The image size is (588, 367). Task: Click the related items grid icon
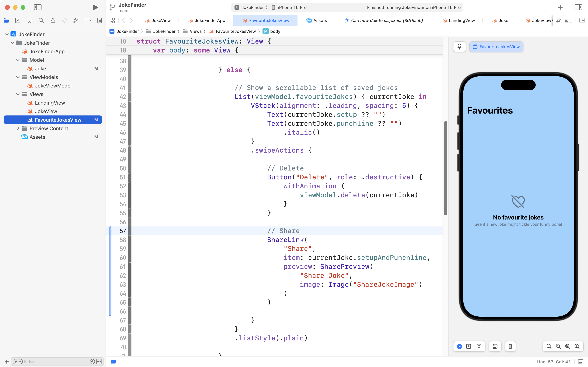tap(112, 20)
